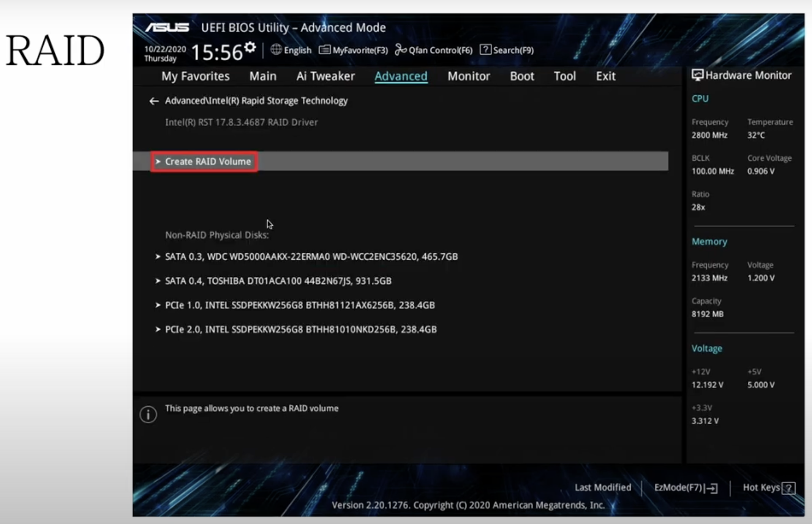Image resolution: width=812 pixels, height=524 pixels.
Task: Show Hot Keys help
Action: coord(761,488)
